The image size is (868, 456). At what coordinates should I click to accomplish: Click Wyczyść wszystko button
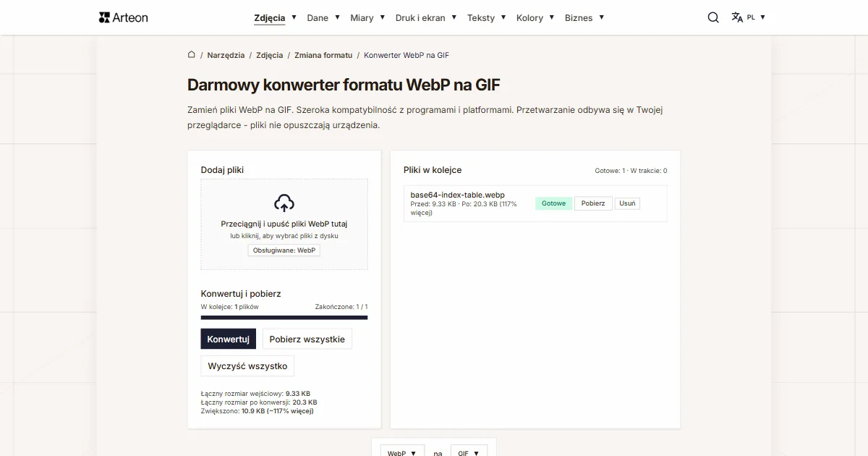(x=247, y=366)
